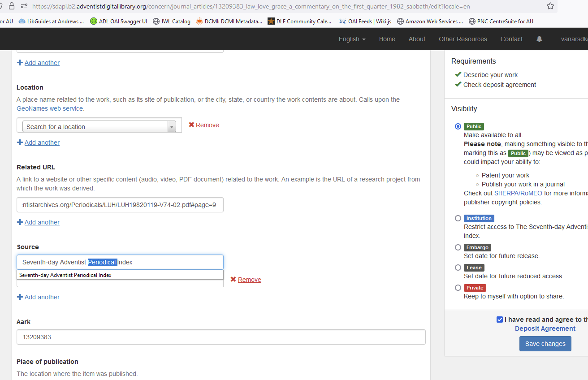Click the Save changes button

(545, 343)
